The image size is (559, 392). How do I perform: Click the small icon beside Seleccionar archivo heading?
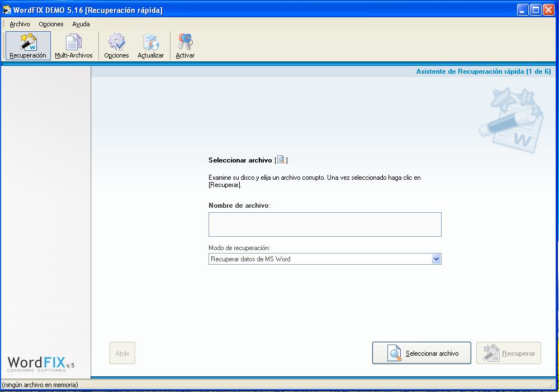click(x=281, y=160)
